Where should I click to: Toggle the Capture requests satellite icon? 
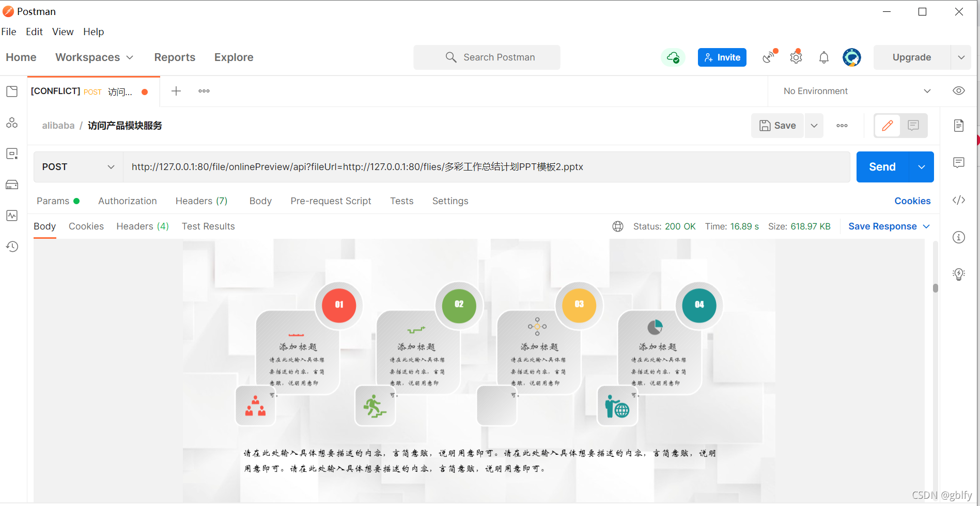[768, 57]
